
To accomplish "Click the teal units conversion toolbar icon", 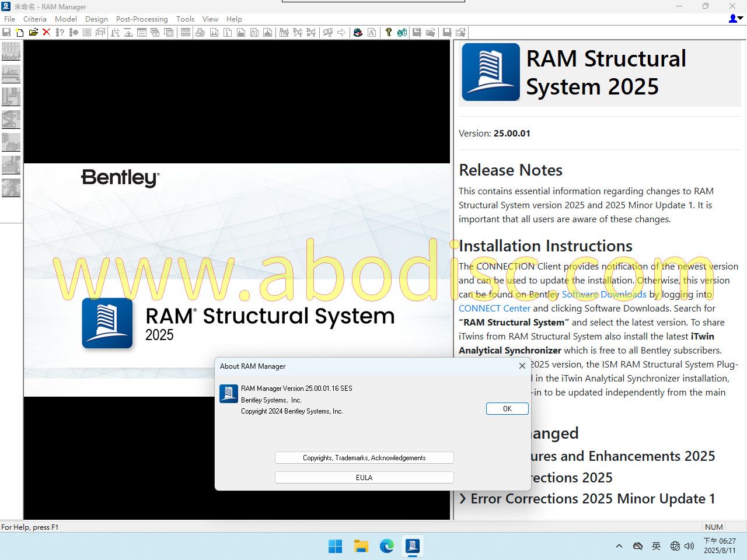I will [x=402, y=33].
